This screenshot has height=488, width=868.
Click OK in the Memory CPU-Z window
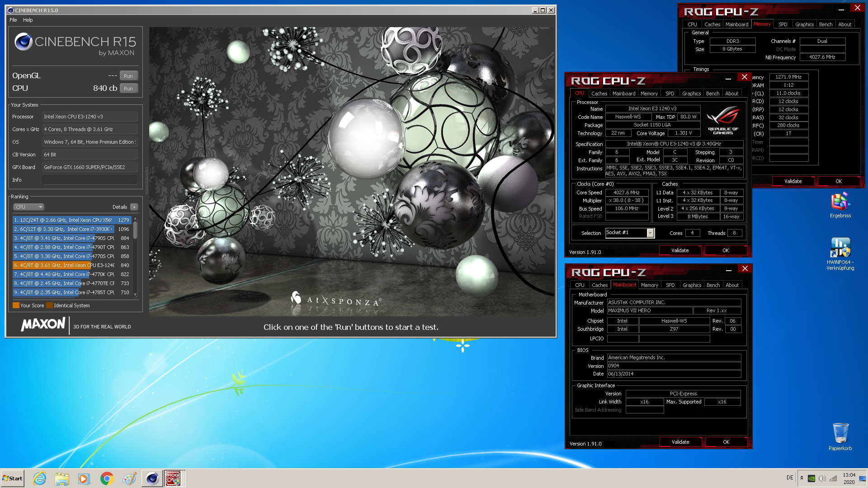(839, 181)
